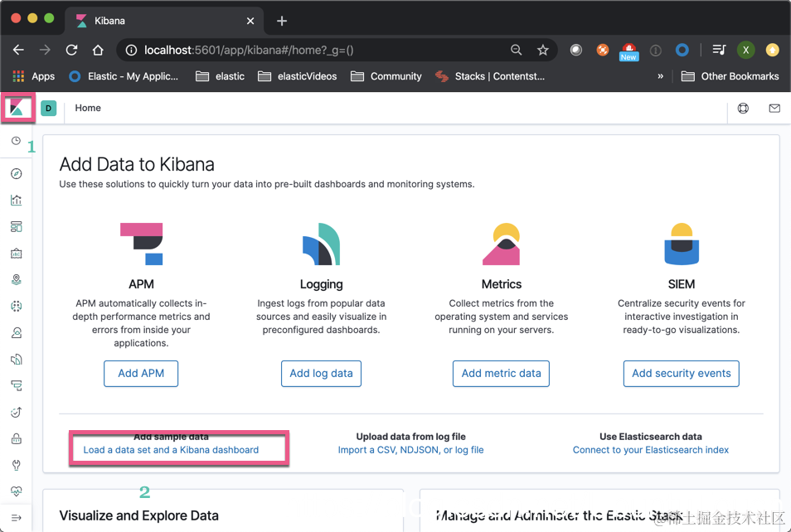Image resolution: width=791 pixels, height=532 pixels.
Task: Open Visualize chart icon in sidebar
Action: [x=16, y=201]
